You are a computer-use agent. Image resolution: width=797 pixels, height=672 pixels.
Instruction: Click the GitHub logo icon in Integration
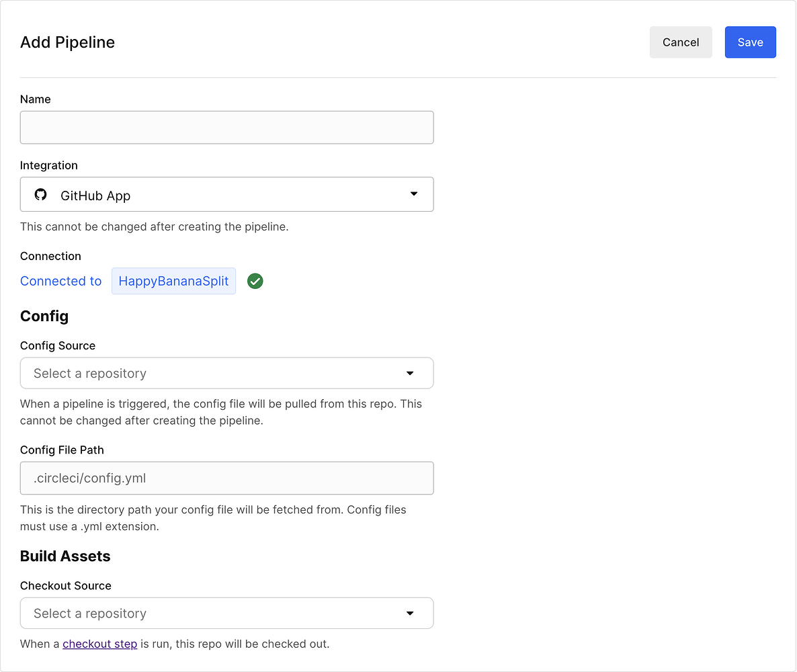point(41,195)
